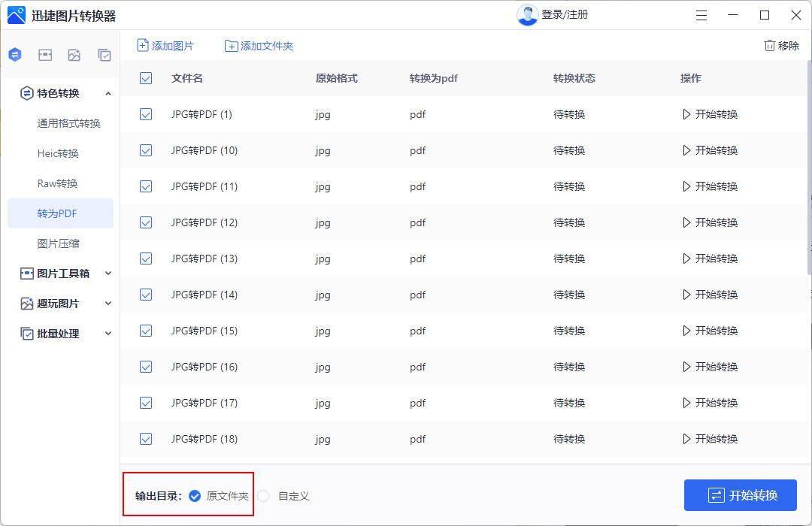Viewport: 812px width, 526px height.
Task: Select the 特色转换 hexagon sidebar tab icon
Action: point(15,54)
